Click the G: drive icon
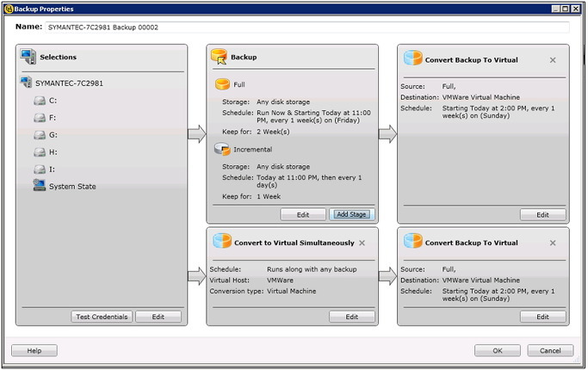The width and height of the screenshot is (588, 370). [x=40, y=135]
